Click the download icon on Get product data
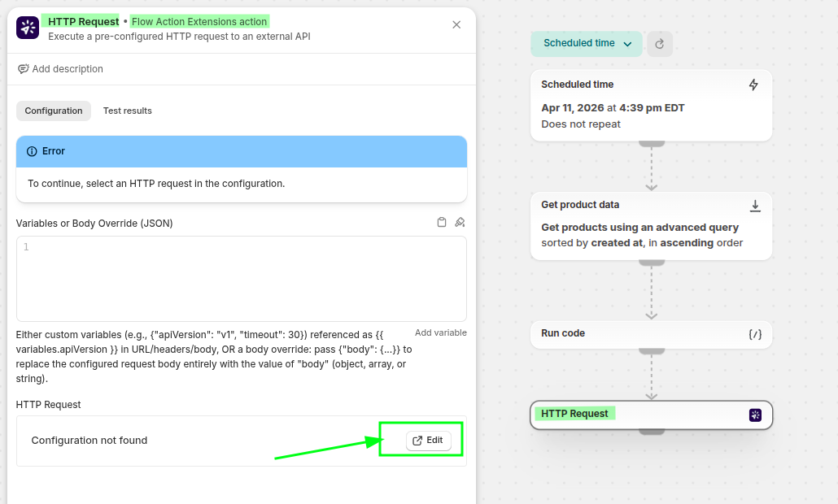This screenshot has width=838, height=504. 754,205
